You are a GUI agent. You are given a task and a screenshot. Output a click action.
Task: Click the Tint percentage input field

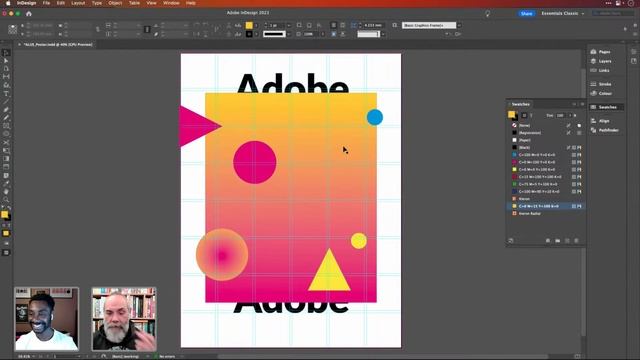[x=561, y=116]
